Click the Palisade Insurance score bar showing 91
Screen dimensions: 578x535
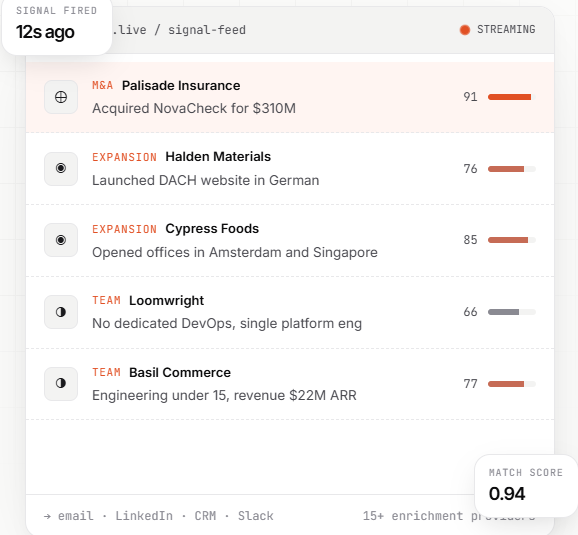click(512, 97)
